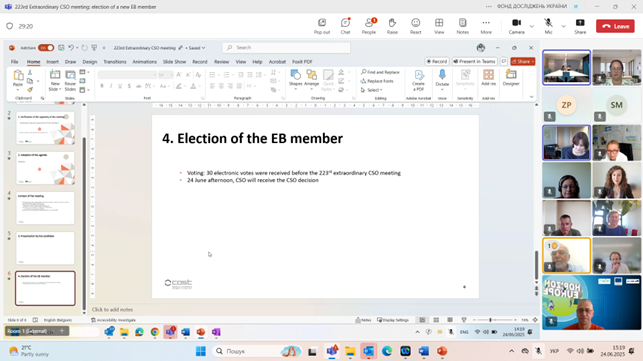The width and height of the screenshot is (643, 361).
Task: Open the Review tab
Action: tap(221, 62)
